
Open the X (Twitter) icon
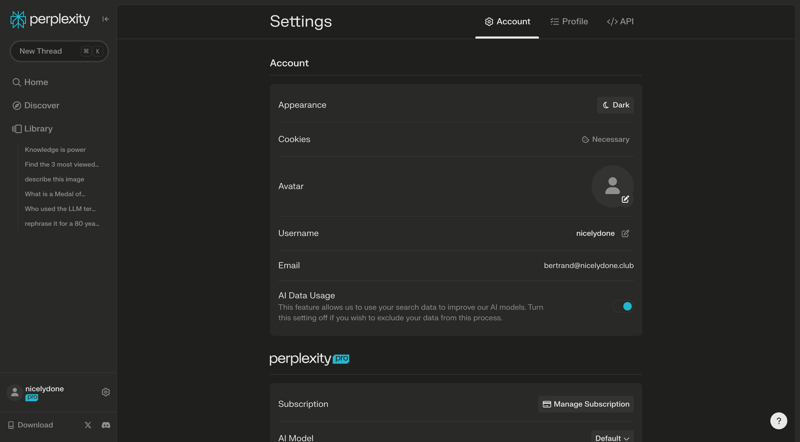pyautogui.click(x=88, y=425)
